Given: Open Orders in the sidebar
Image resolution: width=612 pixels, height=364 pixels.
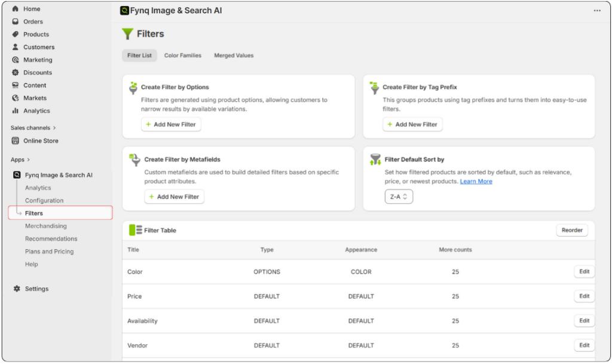Looking at the screenshot, I should 33,22.
